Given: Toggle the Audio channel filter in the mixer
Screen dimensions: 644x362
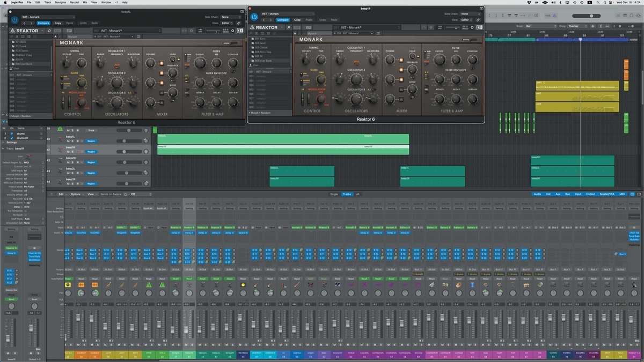Looking at the screenshot, I should coord(537,194).
